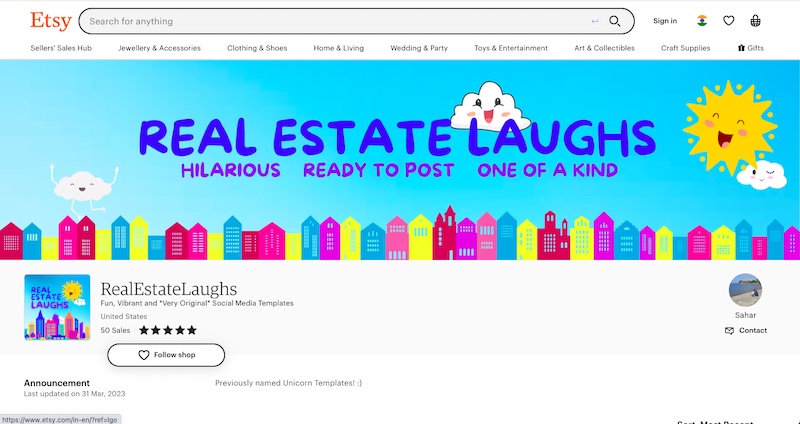Open Craft Supplies category
The image size is (800, 424).
pyautogui.click(x=686, y=48)
